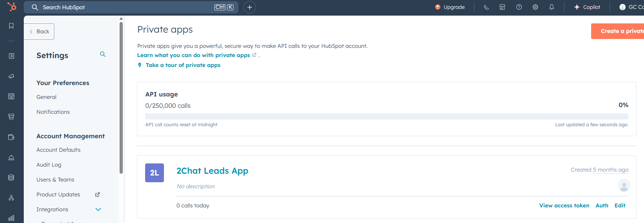Expand the Integrations section chevron
Screen dimensions: 644x223
98,210
